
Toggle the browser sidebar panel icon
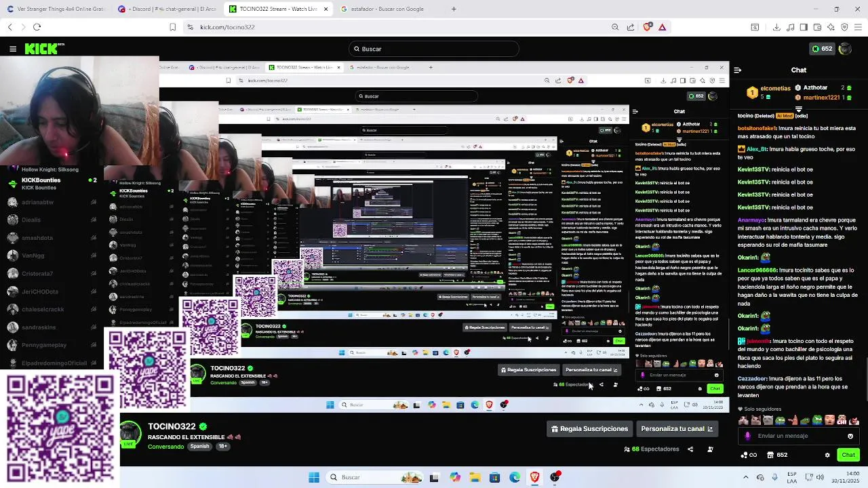(804, 27)
